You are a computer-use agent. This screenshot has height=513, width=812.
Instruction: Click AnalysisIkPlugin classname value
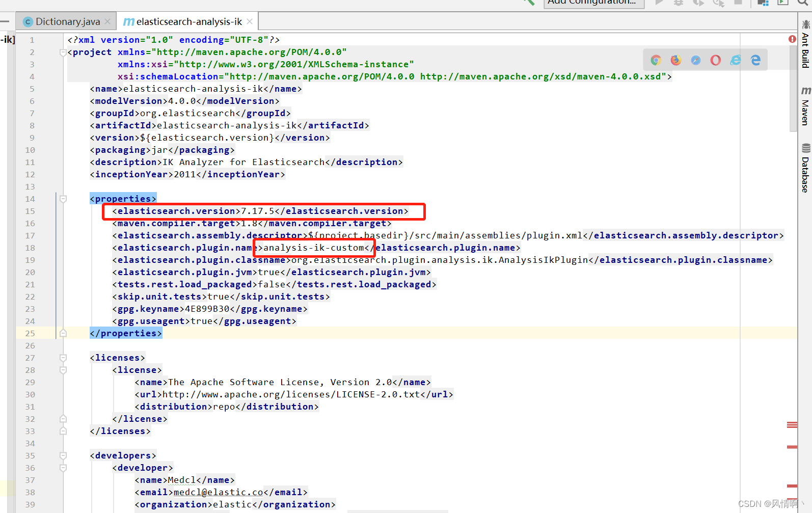440,260
